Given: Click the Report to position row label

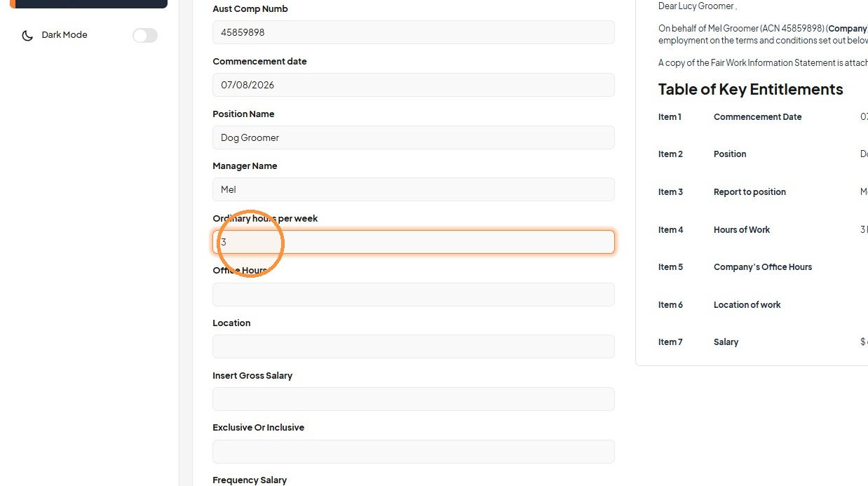Looking at the screenshot, I should [x=750, y=192].
